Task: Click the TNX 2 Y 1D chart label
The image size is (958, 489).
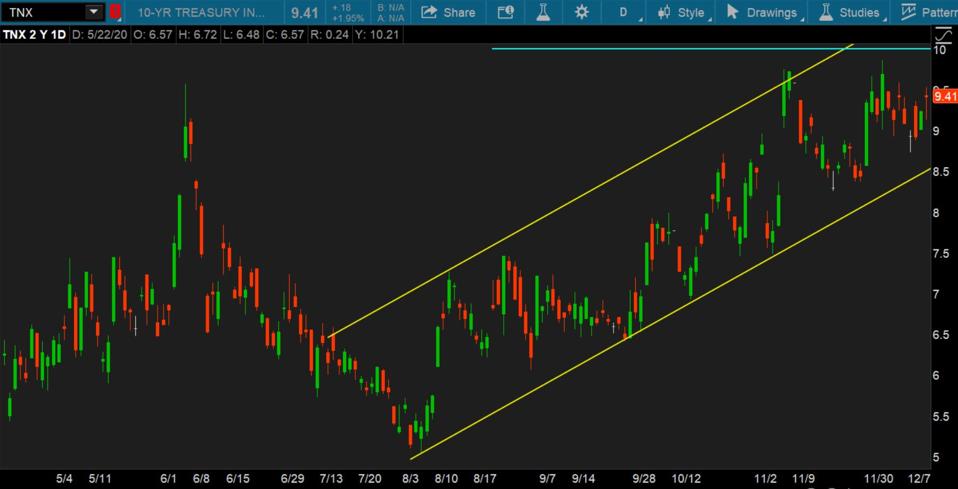Action: [x=34, y=35]
